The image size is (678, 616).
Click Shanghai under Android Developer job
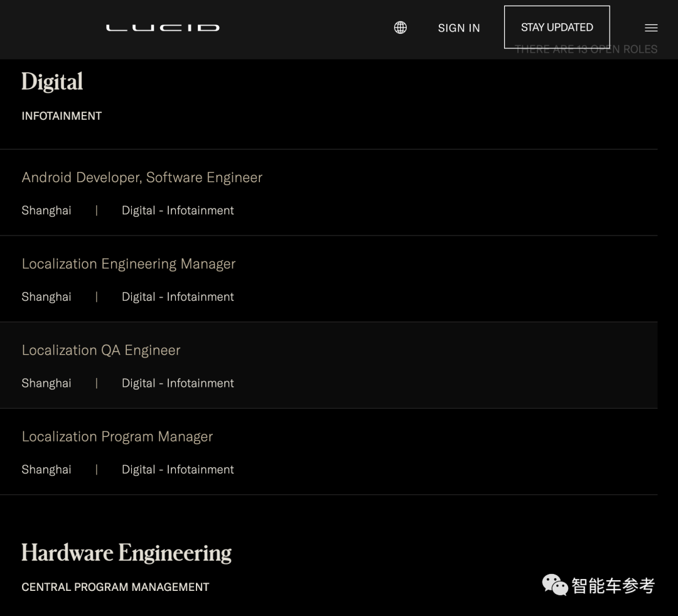[46, 210]
